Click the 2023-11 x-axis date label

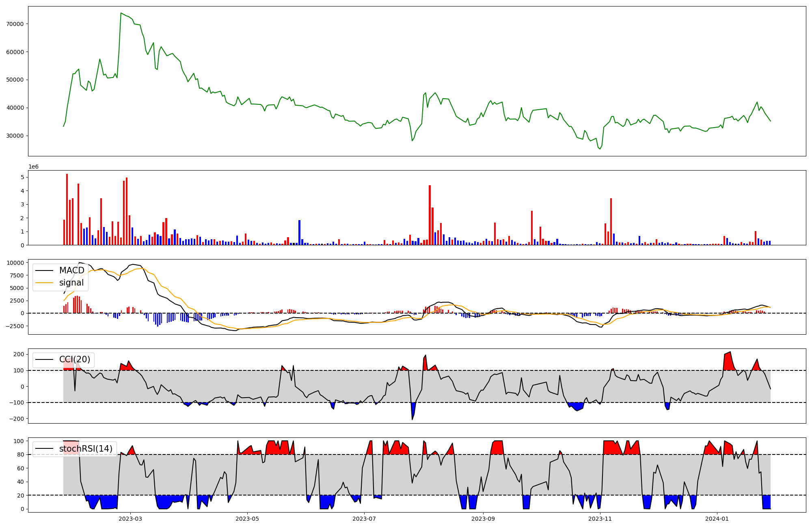(x=600, y=519)
